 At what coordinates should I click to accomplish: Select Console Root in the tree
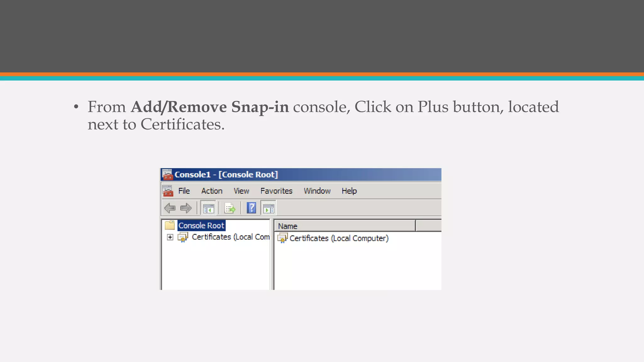click(x=201, y=225)
